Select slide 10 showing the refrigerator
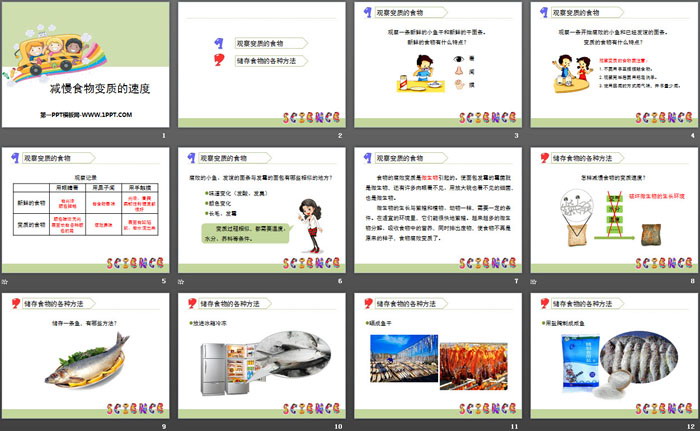700x431 pixels. pyautogui.click(x=262, y=356)
